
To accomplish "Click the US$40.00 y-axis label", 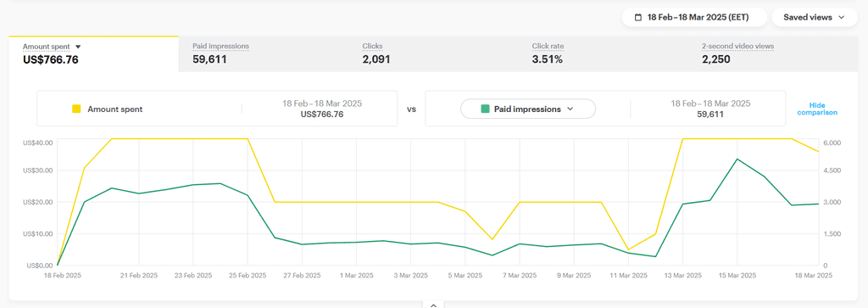I will [x=38, y=143].
